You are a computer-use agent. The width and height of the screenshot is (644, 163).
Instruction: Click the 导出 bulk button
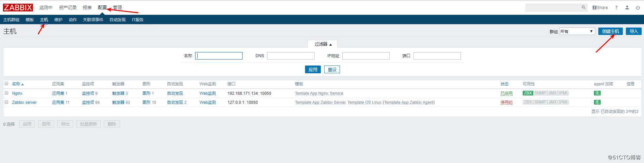[65, 124]
